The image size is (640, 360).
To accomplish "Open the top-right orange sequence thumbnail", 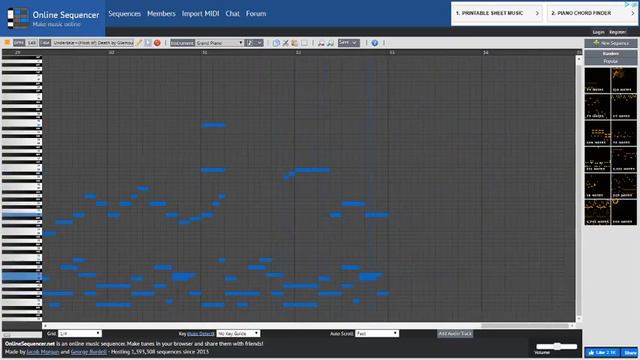I will 624,80.
